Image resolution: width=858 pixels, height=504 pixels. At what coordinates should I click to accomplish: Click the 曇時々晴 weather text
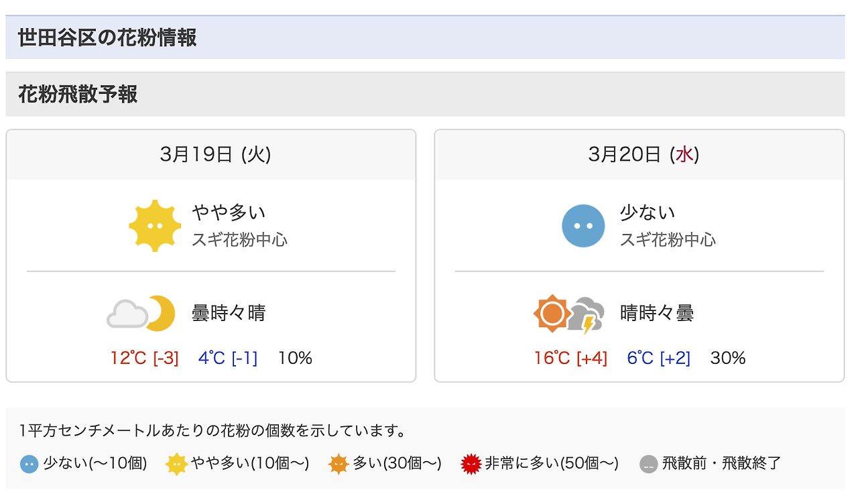pyautogui.click(x=229, y=313)
